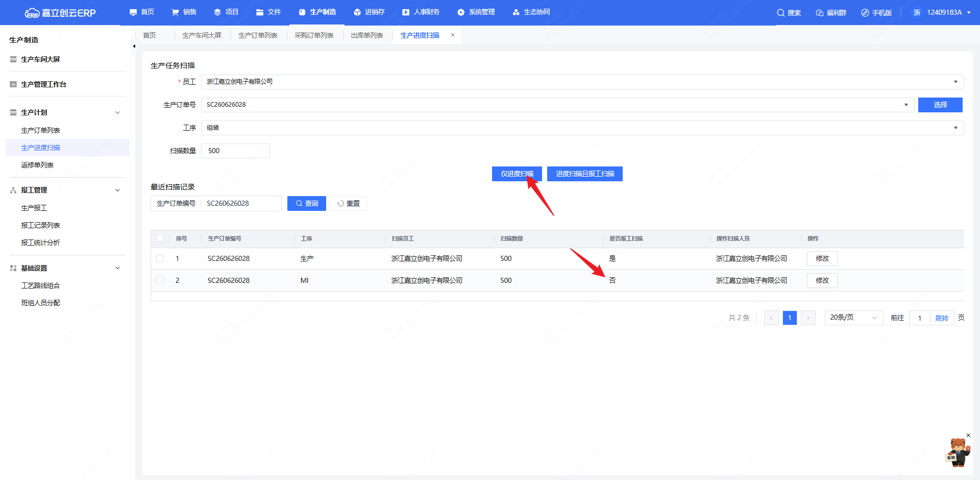Open the 生产制造 top menu

point(317,12)
